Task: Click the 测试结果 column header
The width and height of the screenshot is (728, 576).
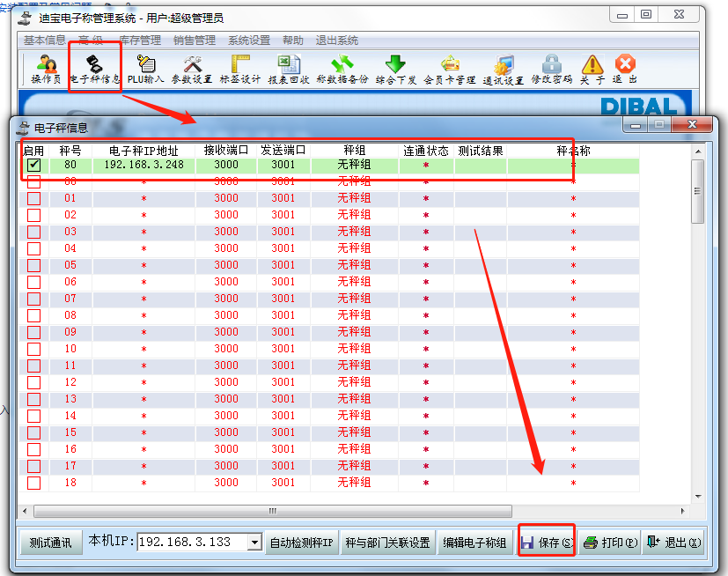Action: 480,151
